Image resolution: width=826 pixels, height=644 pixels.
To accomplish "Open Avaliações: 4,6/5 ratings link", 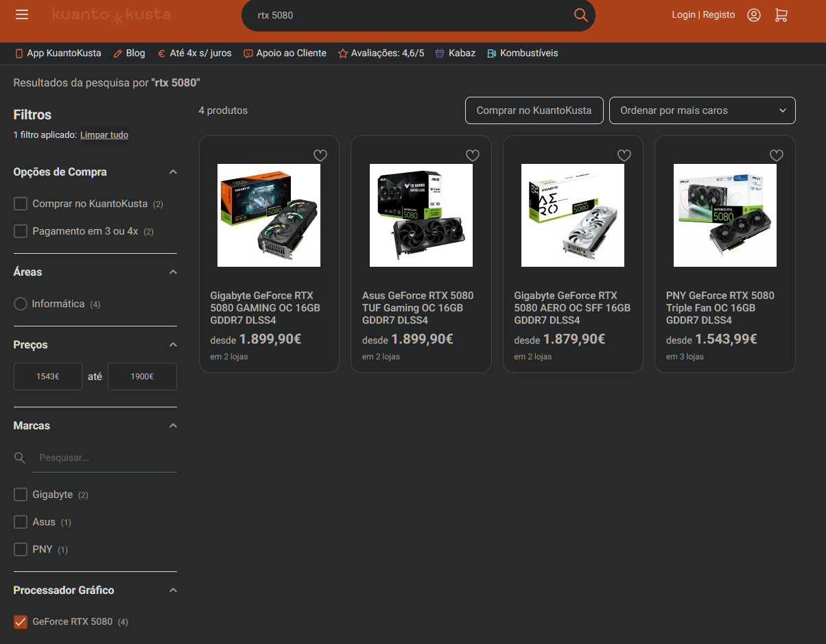I will click(x=388, y=53).
